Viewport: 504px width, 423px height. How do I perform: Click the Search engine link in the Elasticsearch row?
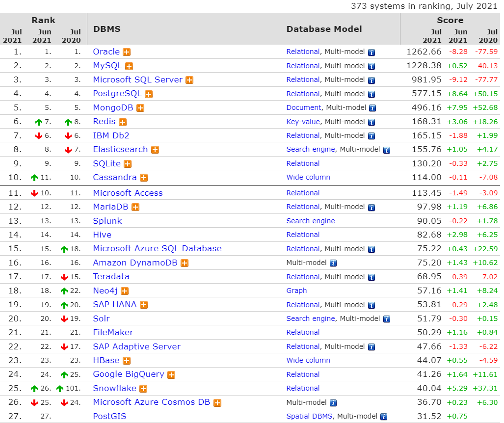pos(311,150)
